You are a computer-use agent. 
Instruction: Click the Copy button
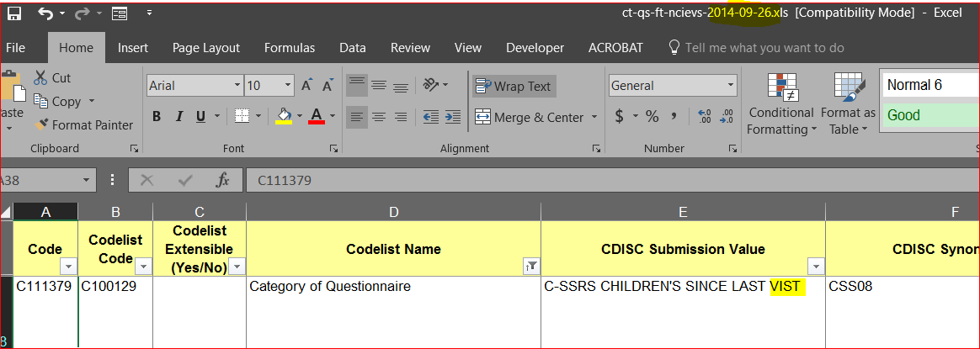tap(57, 101)
